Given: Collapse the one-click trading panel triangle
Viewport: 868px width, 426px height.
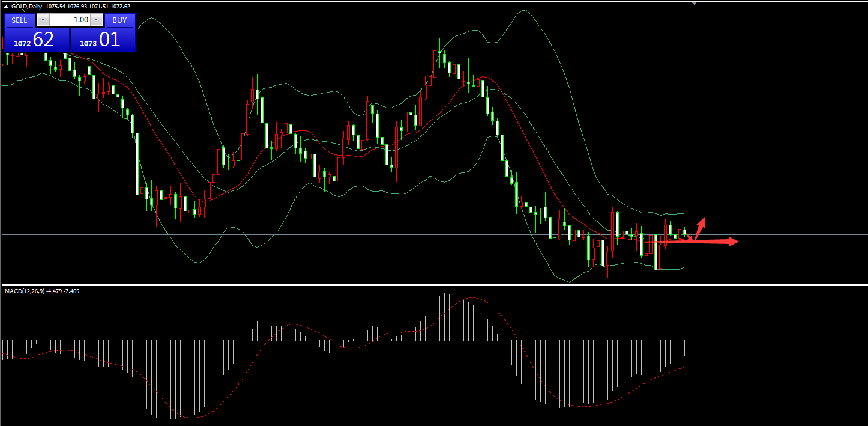Looking at the screenshot, I should coord(7,7).
